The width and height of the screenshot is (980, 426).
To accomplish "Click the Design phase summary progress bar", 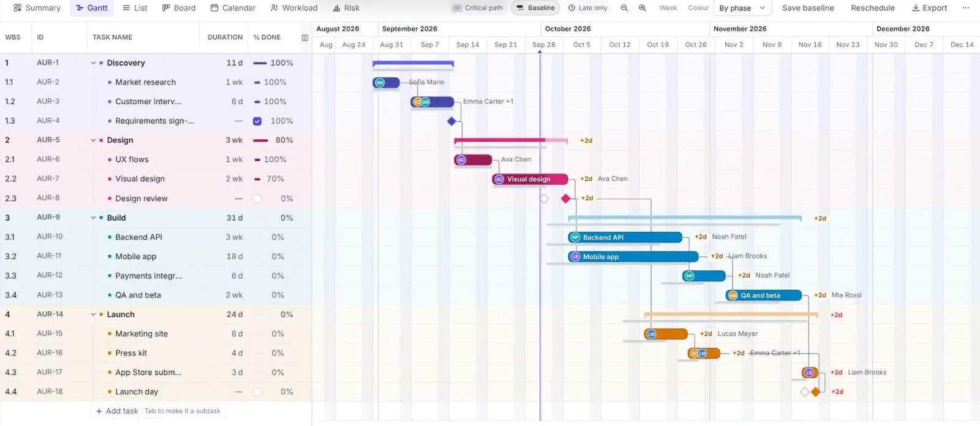I will click(511, 140).
